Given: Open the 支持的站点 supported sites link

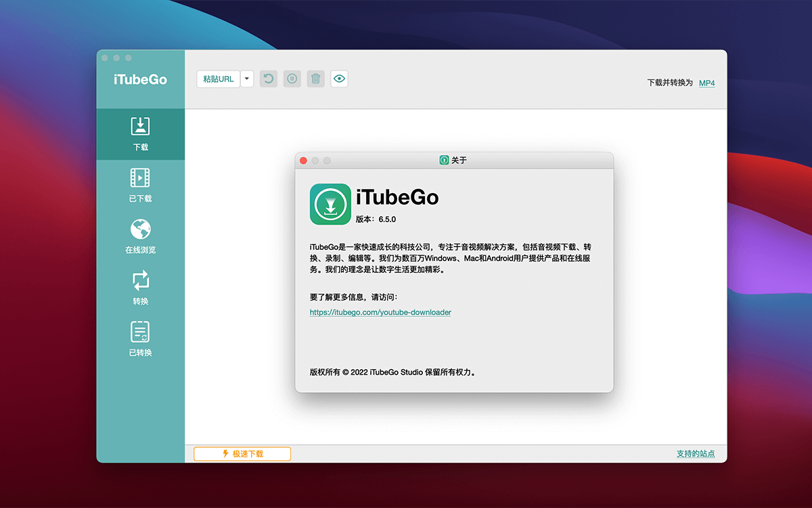Looking at the screenshot, I should [x=696, y=454].
